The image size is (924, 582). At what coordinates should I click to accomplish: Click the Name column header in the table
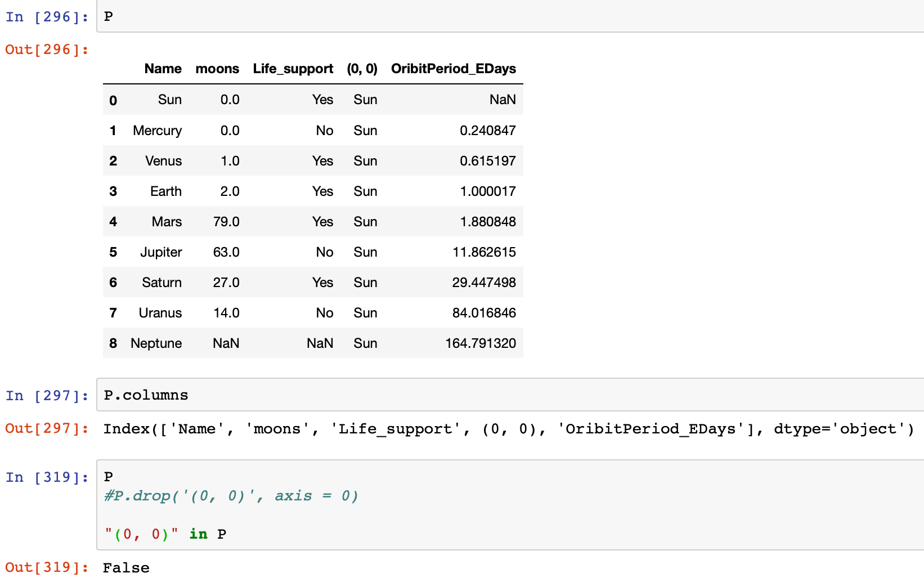(163, 68)
